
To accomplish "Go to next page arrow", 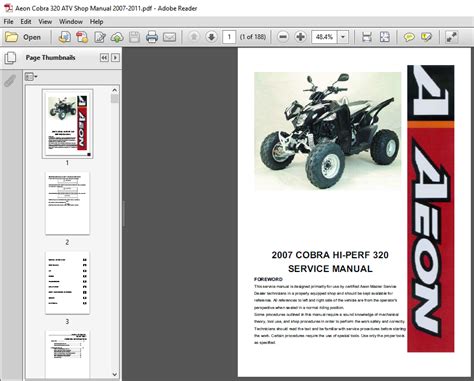I will click(211, 37).
